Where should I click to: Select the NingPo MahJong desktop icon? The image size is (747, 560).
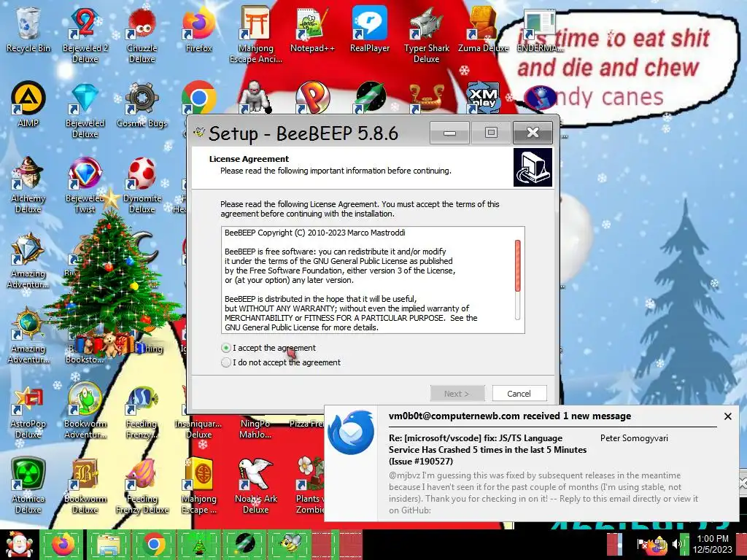(255, 429)
